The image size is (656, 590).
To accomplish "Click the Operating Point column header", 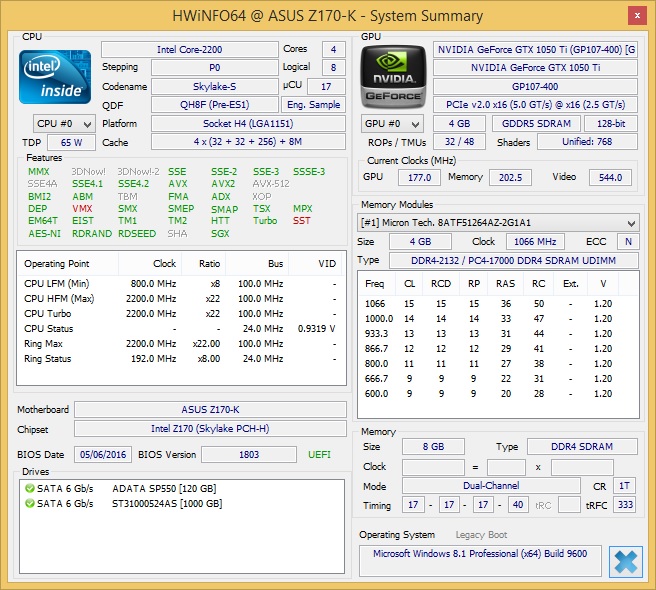I will [68, 264].
